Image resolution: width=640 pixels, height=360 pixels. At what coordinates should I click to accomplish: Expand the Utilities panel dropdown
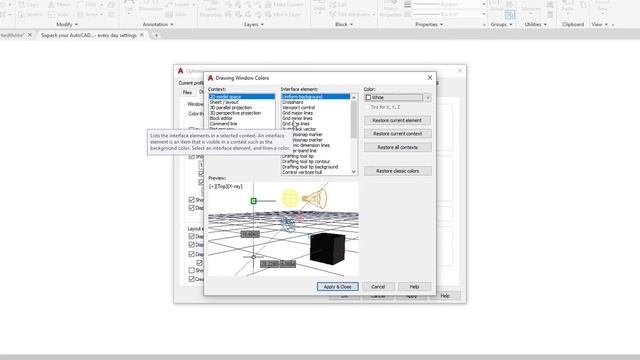pos(536,24)
